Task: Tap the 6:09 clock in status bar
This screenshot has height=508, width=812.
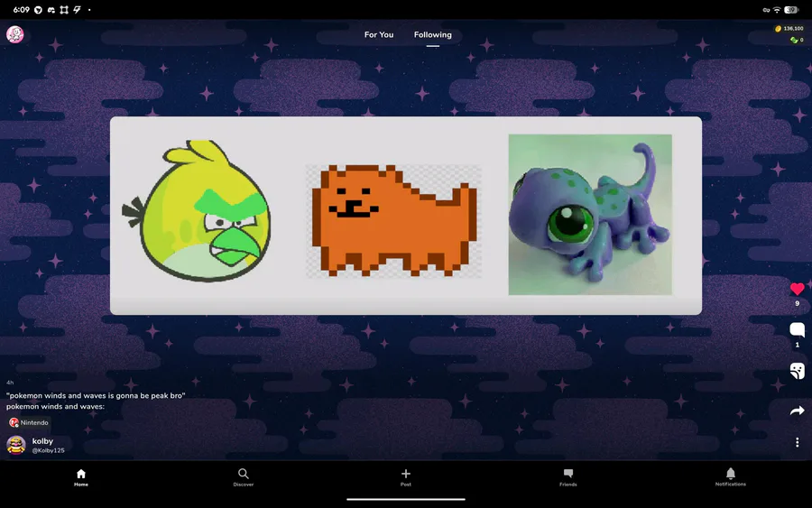Action: pos(22,10)
